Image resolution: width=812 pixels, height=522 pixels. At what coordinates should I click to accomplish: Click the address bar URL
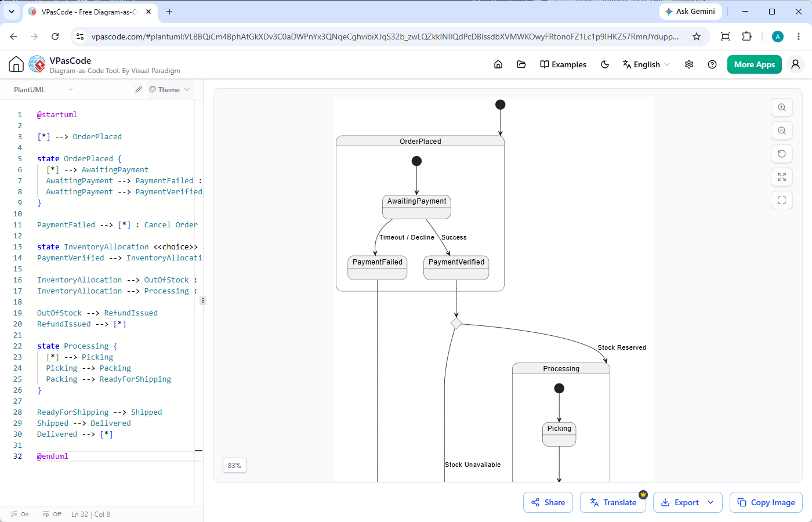[385, 37]
